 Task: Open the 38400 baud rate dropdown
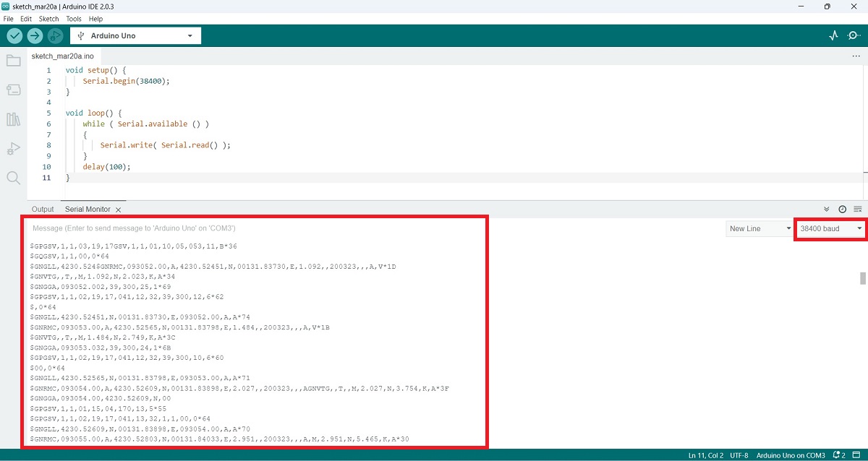click(x=830, y=228)
